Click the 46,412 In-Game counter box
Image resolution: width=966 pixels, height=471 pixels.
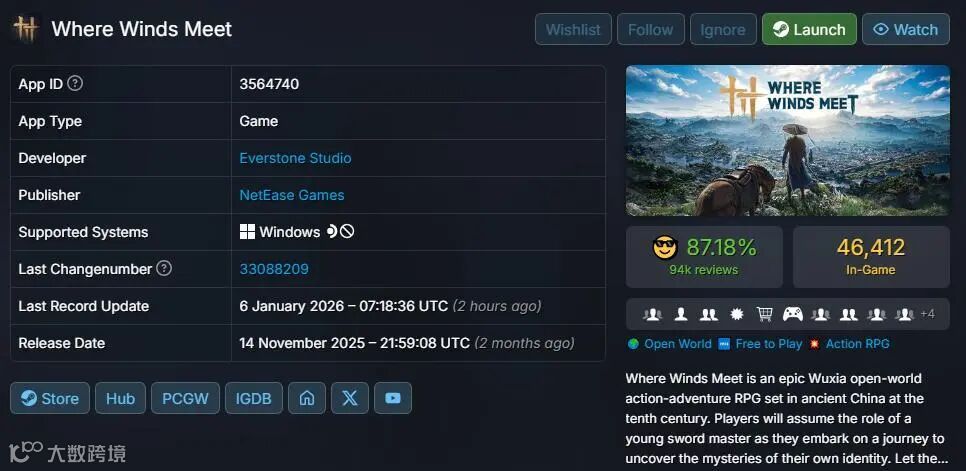click(871, 257)
